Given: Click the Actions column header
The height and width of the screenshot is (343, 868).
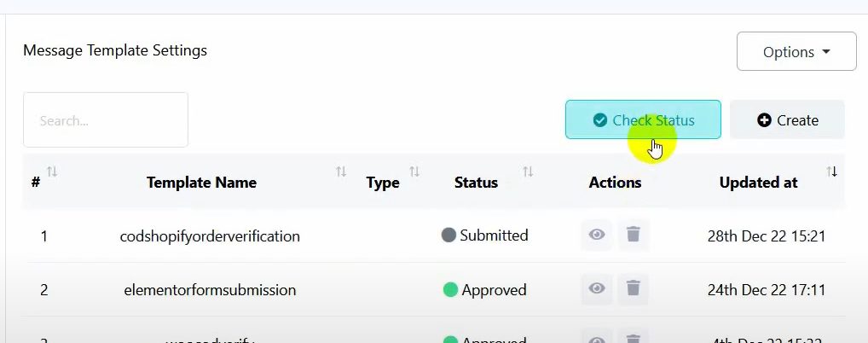Looking at the screenshot, I should 615,182.
